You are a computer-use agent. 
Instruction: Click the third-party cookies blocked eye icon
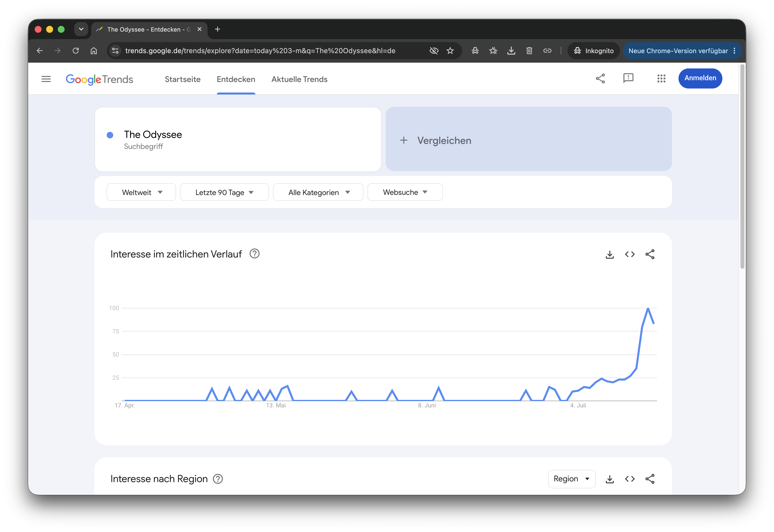pyautogui.click(x=433, y=51)
